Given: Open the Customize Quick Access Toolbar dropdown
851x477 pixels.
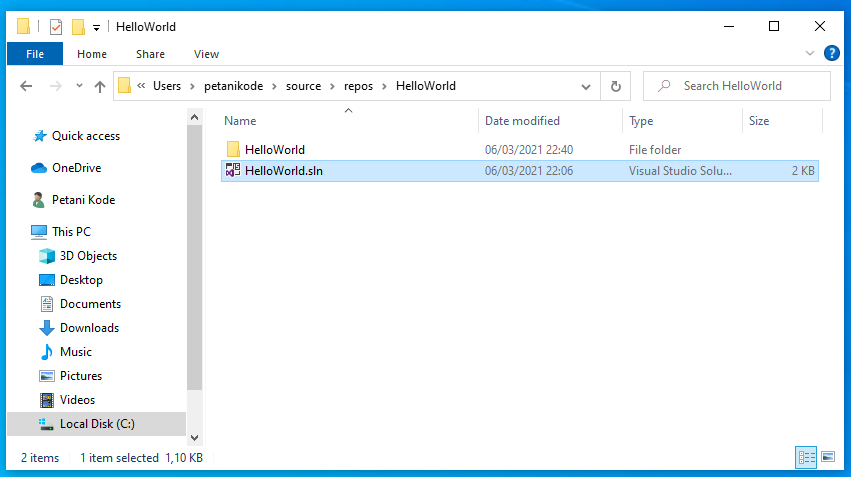Looking at the screenshot, I should [96, 27].
